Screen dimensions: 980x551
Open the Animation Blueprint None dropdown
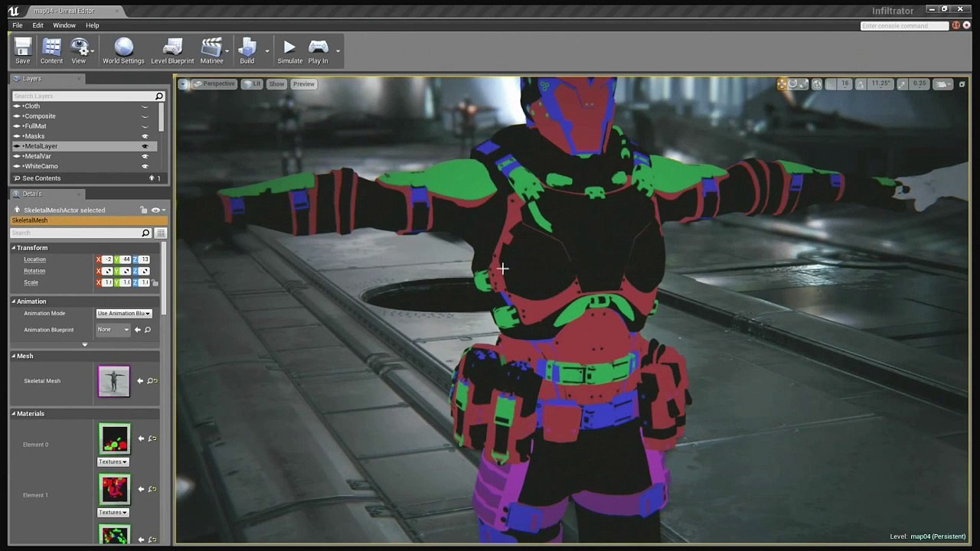pyautogui.click(x=113, y=330)
